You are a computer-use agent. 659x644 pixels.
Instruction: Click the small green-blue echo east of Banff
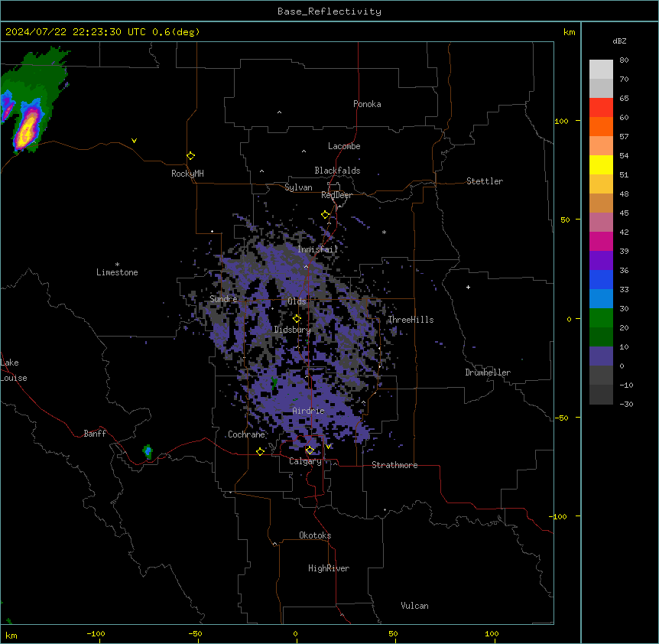pyautogui.click(x=148, y=451)
